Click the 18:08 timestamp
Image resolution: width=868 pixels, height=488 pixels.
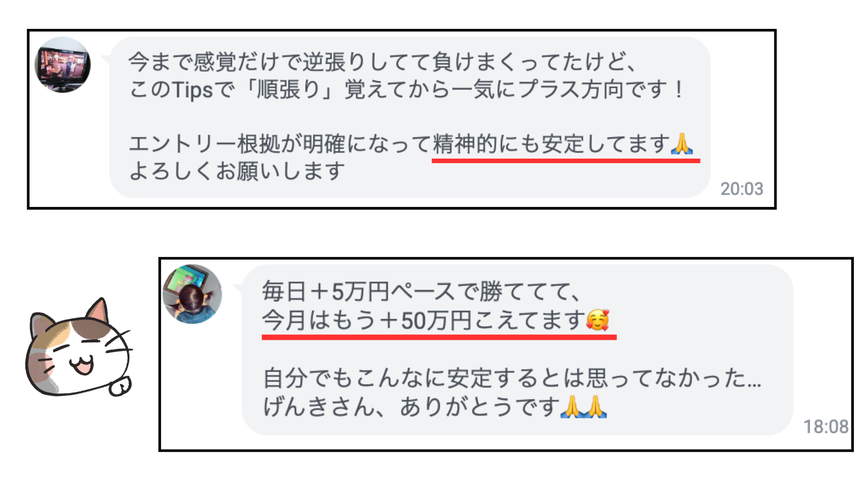pyautogui.click(x=826, y=427)
